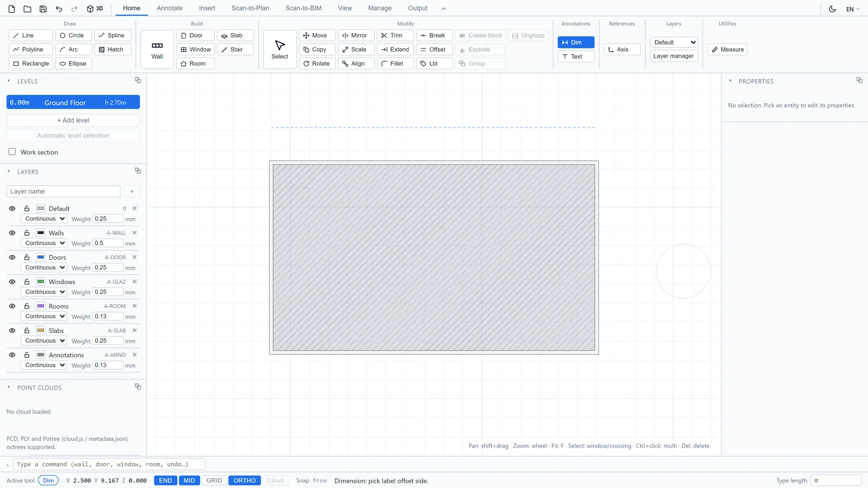Activate the Room tool
This screenshot has height=488, width=868.
click(195, 63)
